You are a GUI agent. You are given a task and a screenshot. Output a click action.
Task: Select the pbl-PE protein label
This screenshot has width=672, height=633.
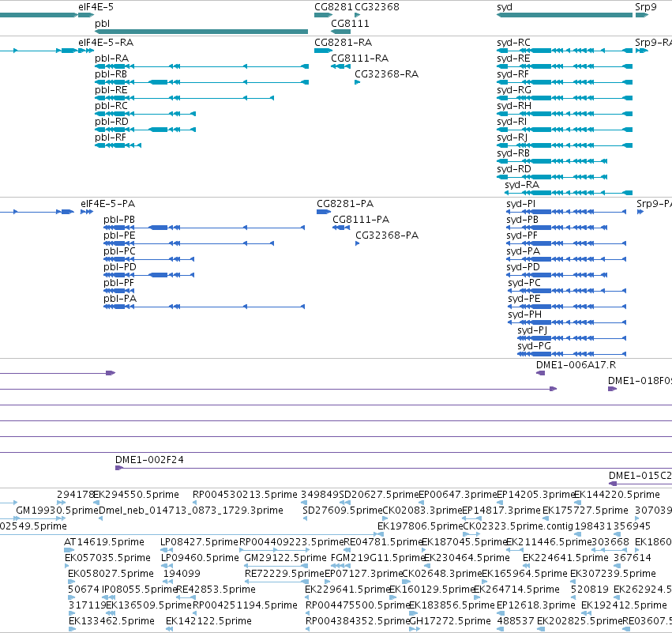coord(119,235)
